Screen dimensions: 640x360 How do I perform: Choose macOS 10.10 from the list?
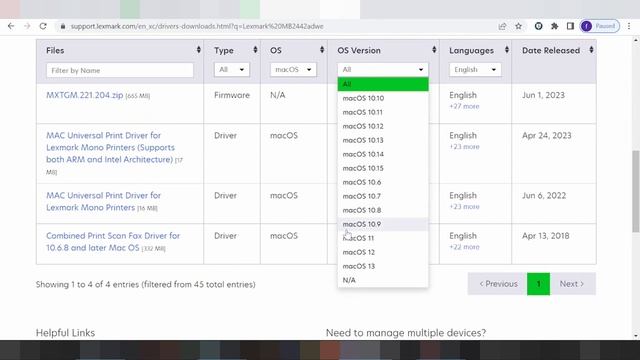[383, 98]
